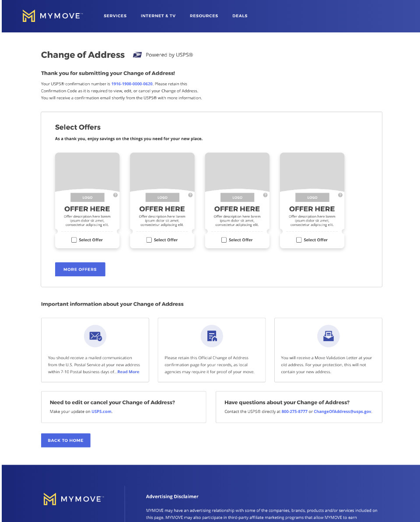Click the Read More link
The image size is (420, 522).
(x=128, y=372)
